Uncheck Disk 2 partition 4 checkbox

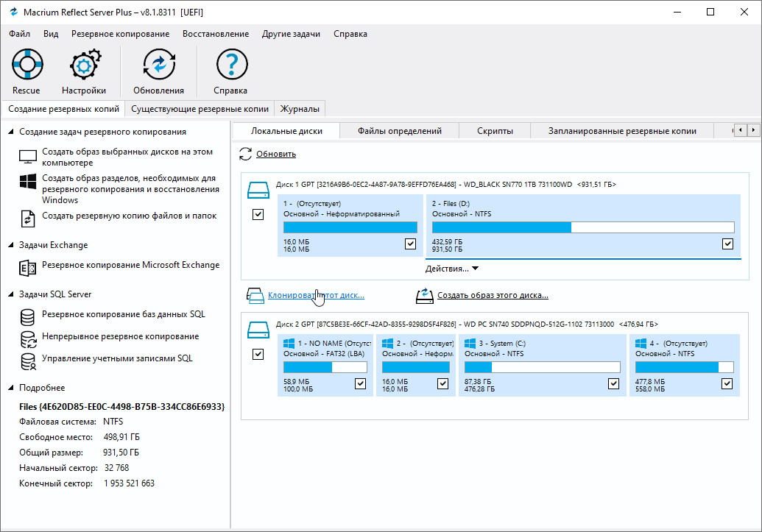click(x=727, y=384)
